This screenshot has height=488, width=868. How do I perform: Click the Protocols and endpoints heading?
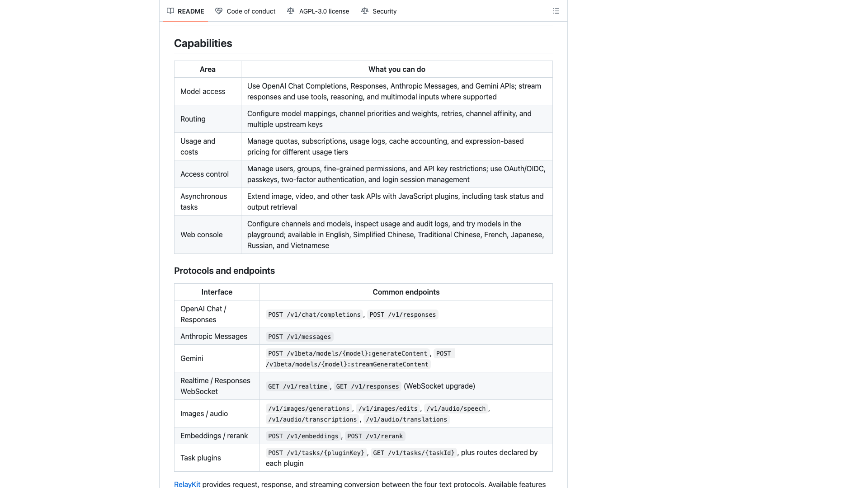(x=224, y=271)
